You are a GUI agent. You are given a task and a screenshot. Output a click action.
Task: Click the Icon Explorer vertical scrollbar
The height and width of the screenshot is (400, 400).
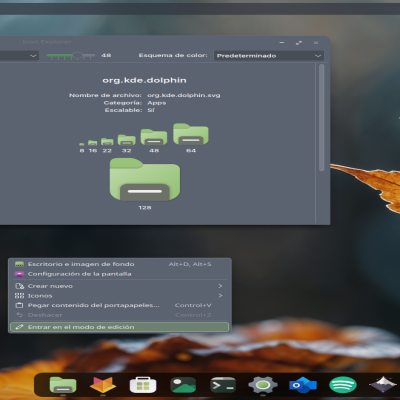click(322, 117)
